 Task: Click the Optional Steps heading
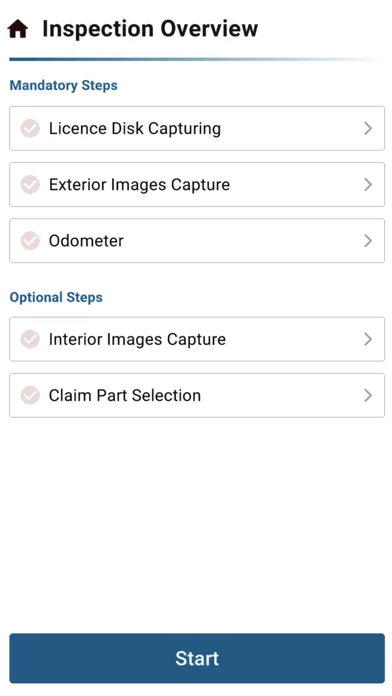56,297
